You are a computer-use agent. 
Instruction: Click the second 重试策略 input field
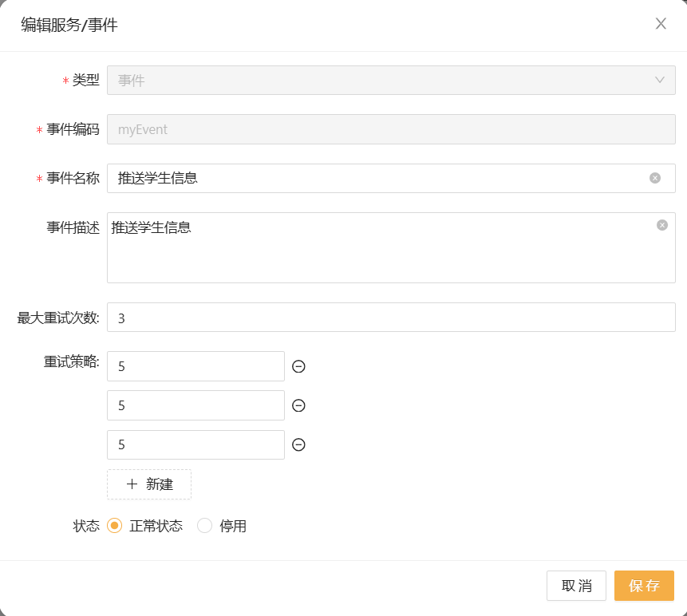pyautogui.click(x=195, y=405)
